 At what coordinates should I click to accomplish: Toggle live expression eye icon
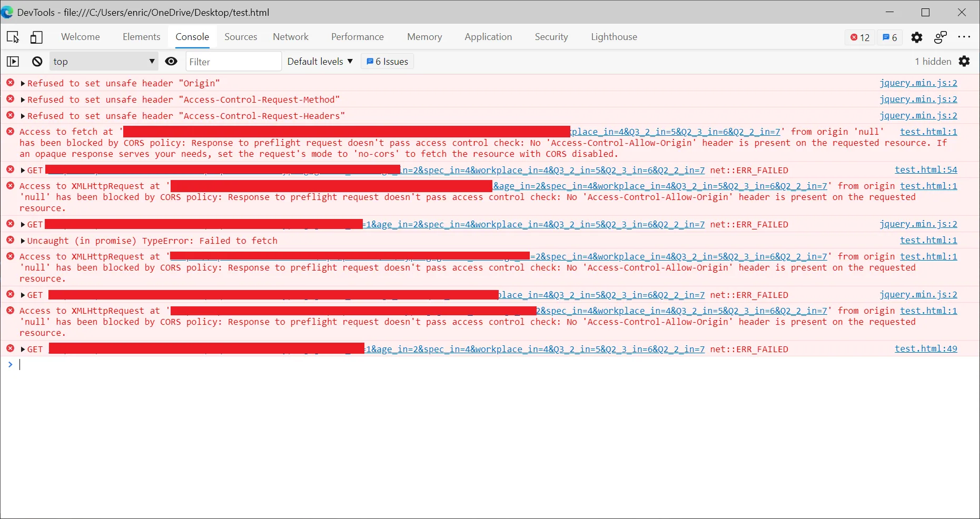pyautogui.click(x=171, y=62)
